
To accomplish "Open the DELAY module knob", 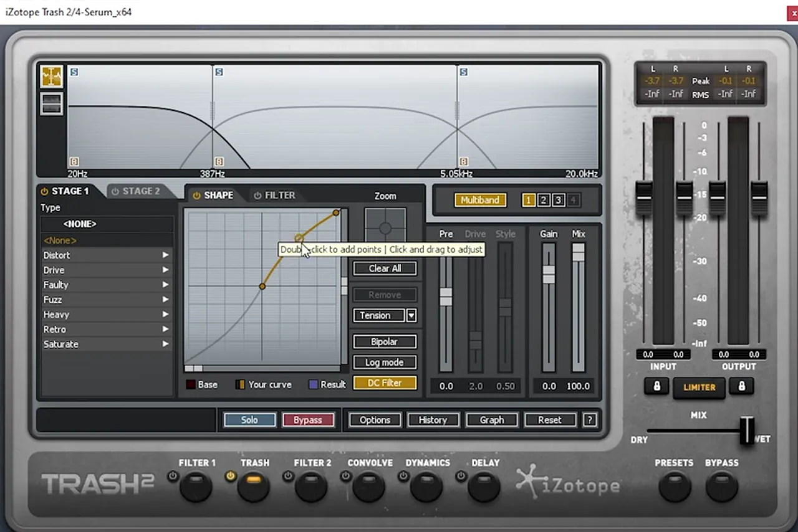I will pos(484,487).
